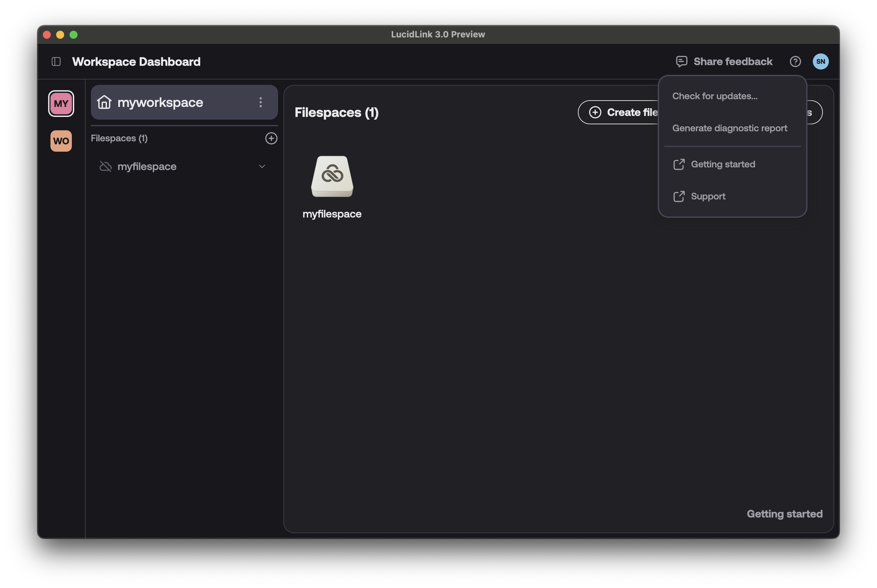Expand the myfilespace chevron in sidebar
Viewport: 877px width, 588px height.
262,166
